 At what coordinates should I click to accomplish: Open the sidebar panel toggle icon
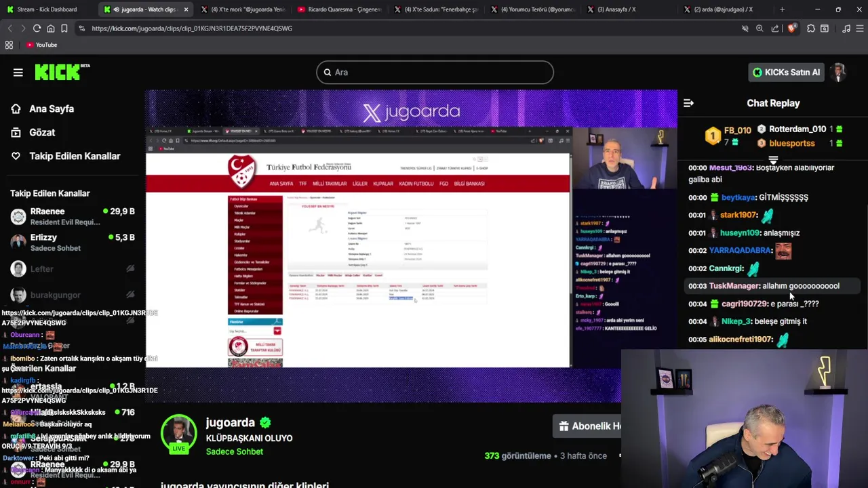(825, 28)
